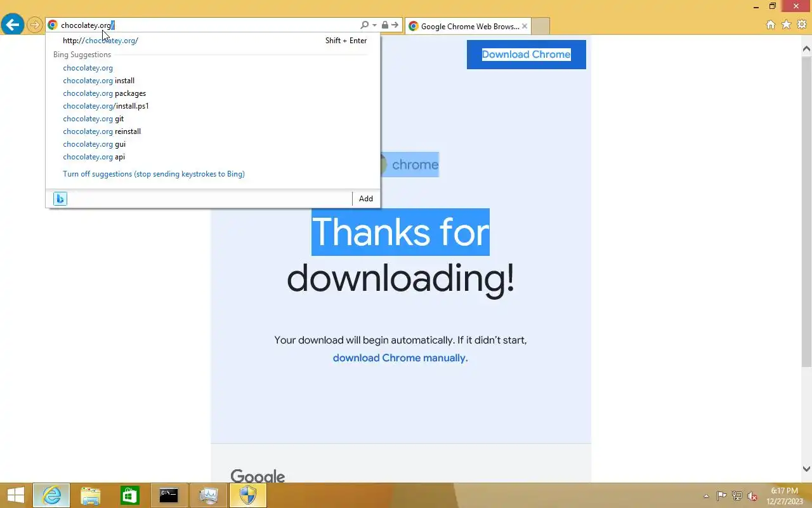Click the page scroll up arrow

pyautogui.click(x=806, y=49)
